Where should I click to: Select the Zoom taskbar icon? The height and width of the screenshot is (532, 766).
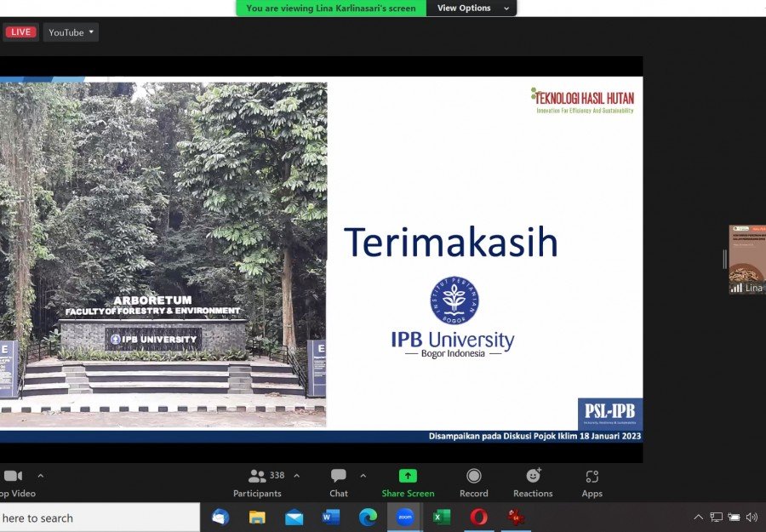point(404,517)
